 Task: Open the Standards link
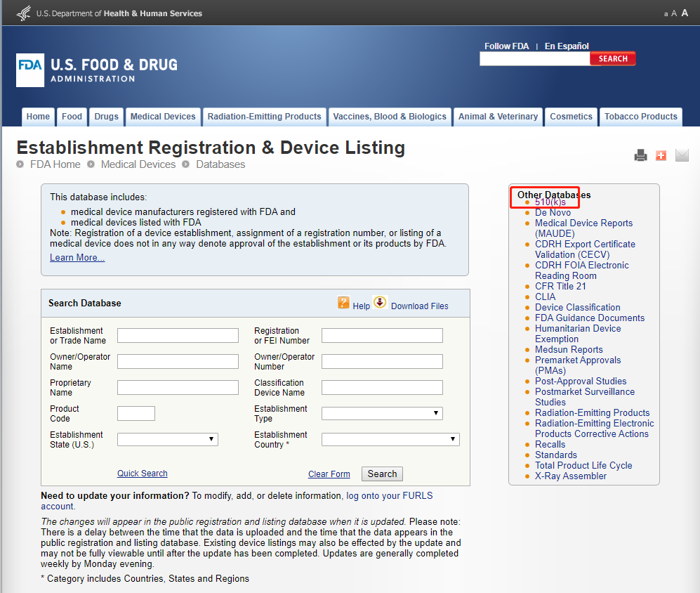point(556,455)
